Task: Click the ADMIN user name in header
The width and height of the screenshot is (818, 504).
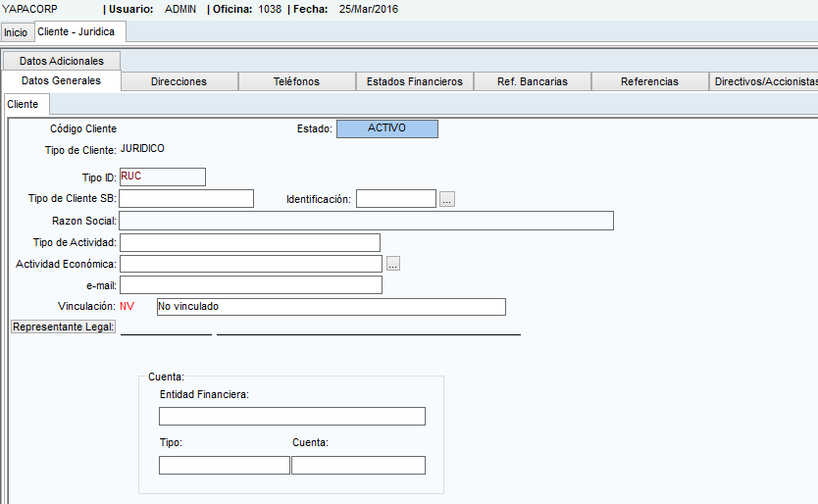Action: 180,10
